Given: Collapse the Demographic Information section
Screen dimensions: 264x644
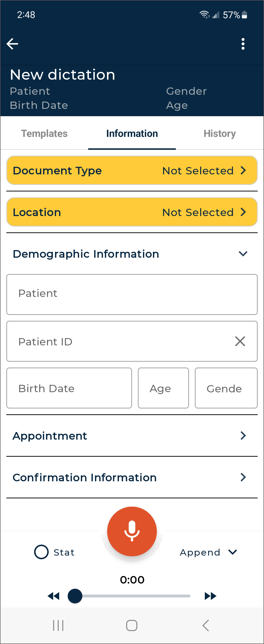Looking at the screenshot, I should (243, 254).
